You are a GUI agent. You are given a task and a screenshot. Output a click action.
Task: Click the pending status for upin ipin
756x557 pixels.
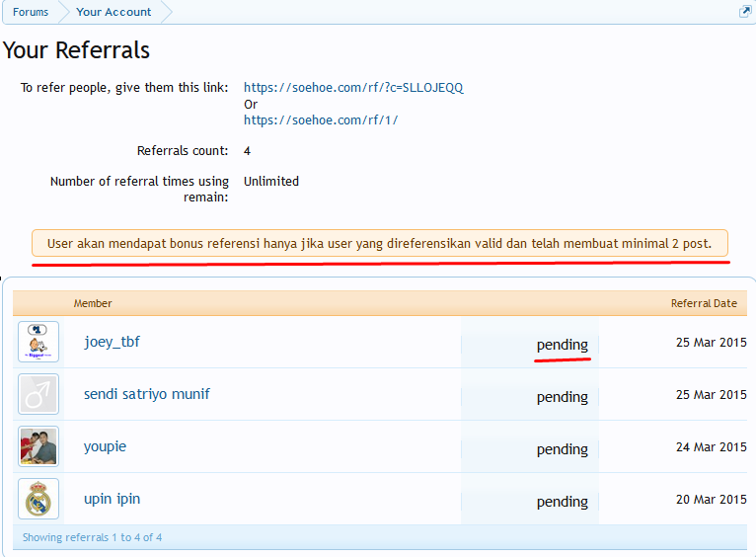coord(562,502)
